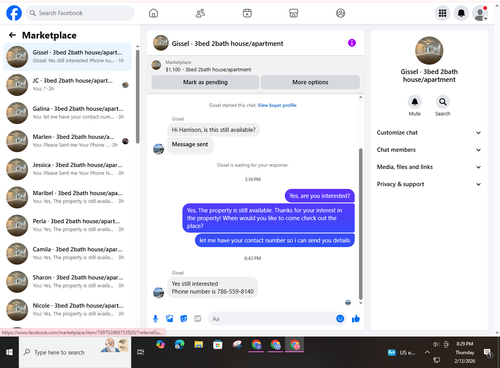
Task: Click the 'let me have your contact number' message
Action: coord(275,240)
